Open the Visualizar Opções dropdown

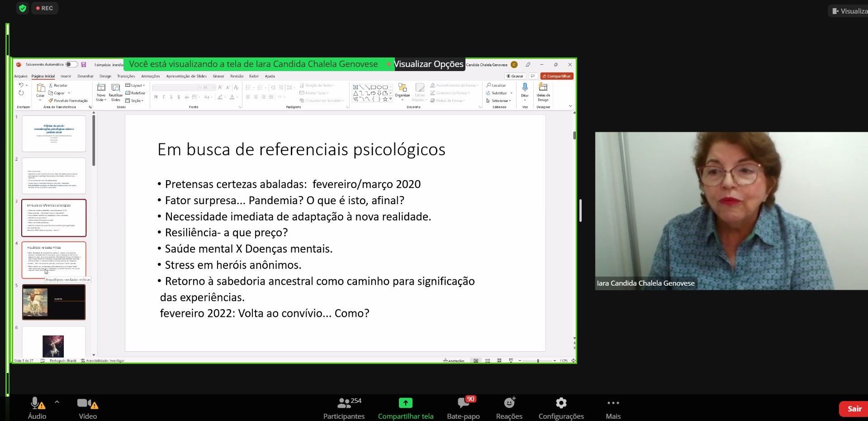[x=428, y=64]
